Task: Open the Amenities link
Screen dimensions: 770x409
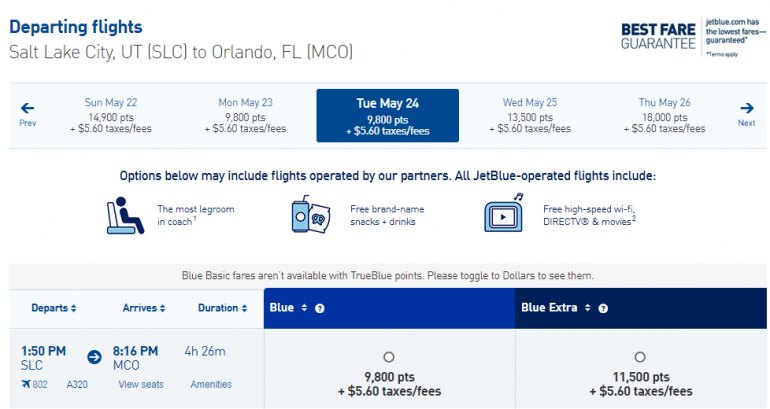Action: click(211, 384)
